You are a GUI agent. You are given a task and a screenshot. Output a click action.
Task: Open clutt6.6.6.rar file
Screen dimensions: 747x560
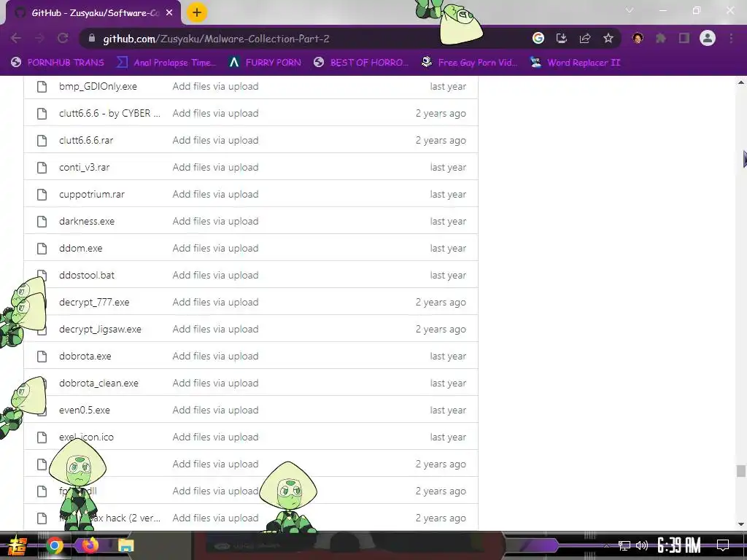[x=86, y=141]
